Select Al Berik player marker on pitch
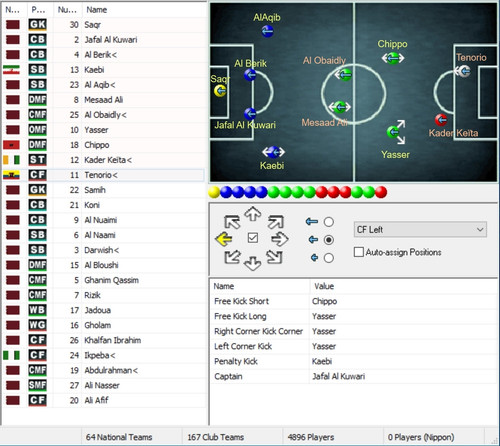The image size is (500, 446). pyautogui.click(x=250, y=75)
